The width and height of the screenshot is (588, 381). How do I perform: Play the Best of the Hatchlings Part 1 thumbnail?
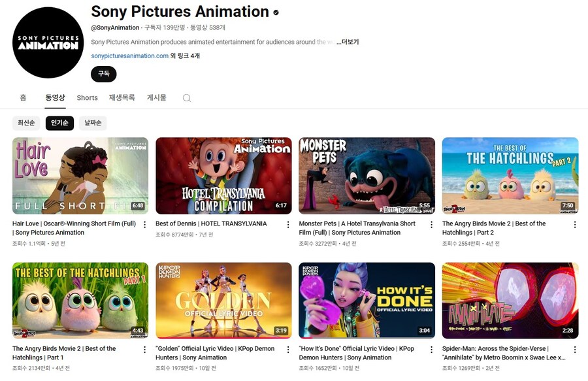(x=80, y=301)
